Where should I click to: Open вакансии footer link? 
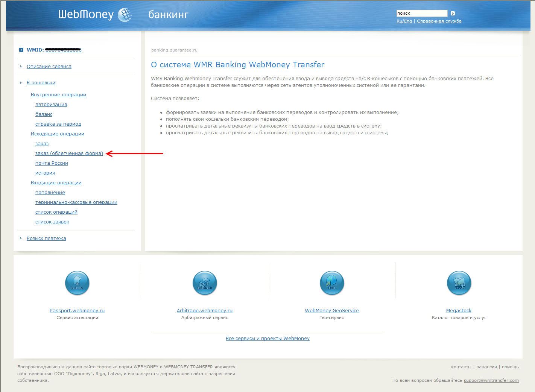click(486, 367)
